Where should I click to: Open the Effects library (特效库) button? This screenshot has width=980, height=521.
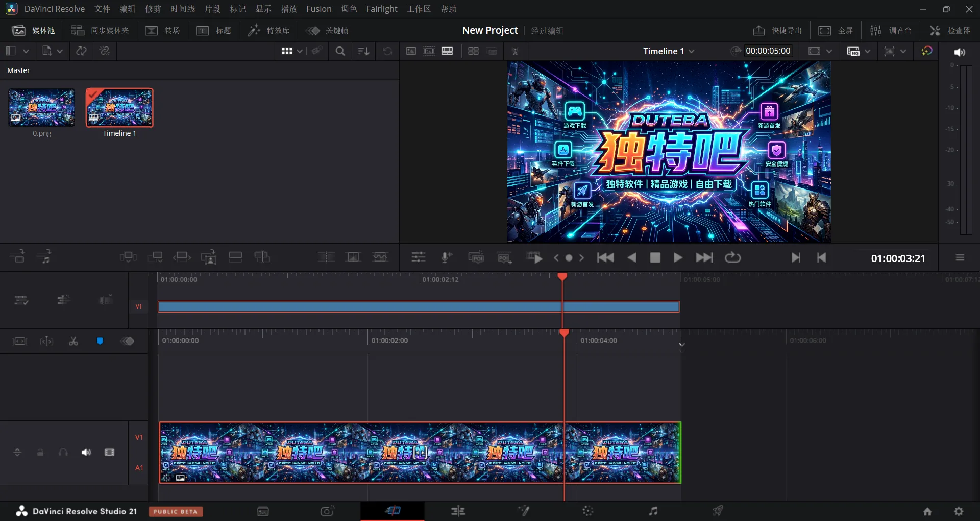(x=268, y=31)
